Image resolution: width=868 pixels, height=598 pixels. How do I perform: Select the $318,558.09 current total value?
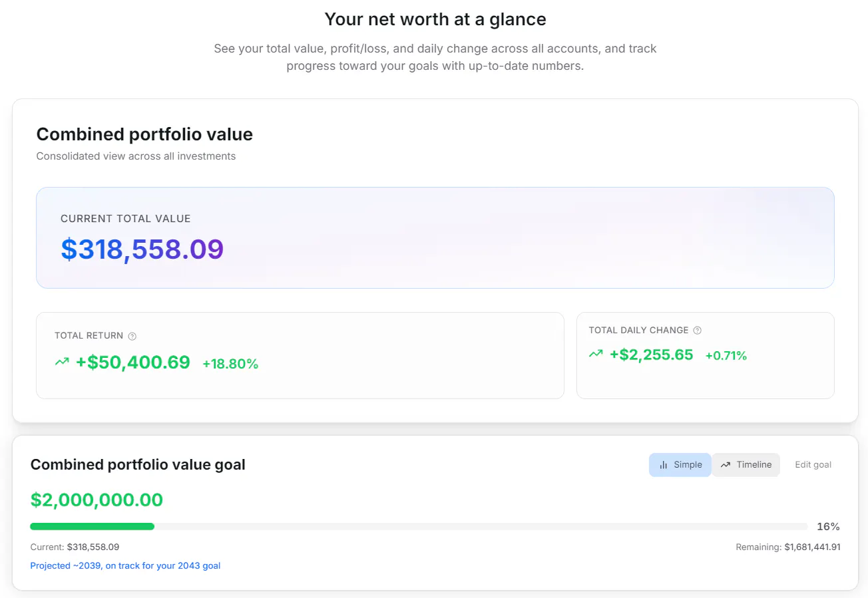[x=142, y=249]
